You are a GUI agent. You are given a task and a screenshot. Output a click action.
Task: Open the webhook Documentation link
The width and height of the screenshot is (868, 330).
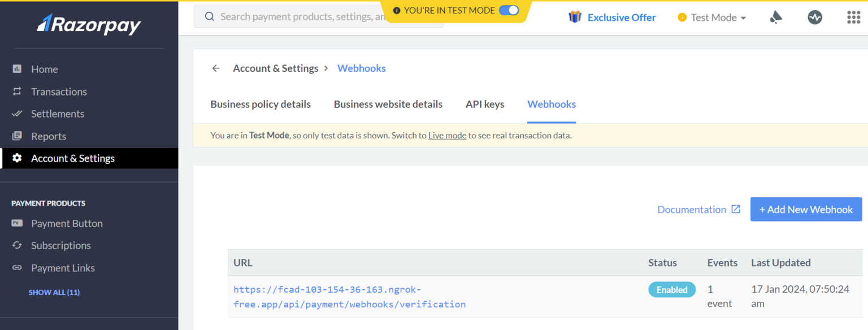coord(692,209)
